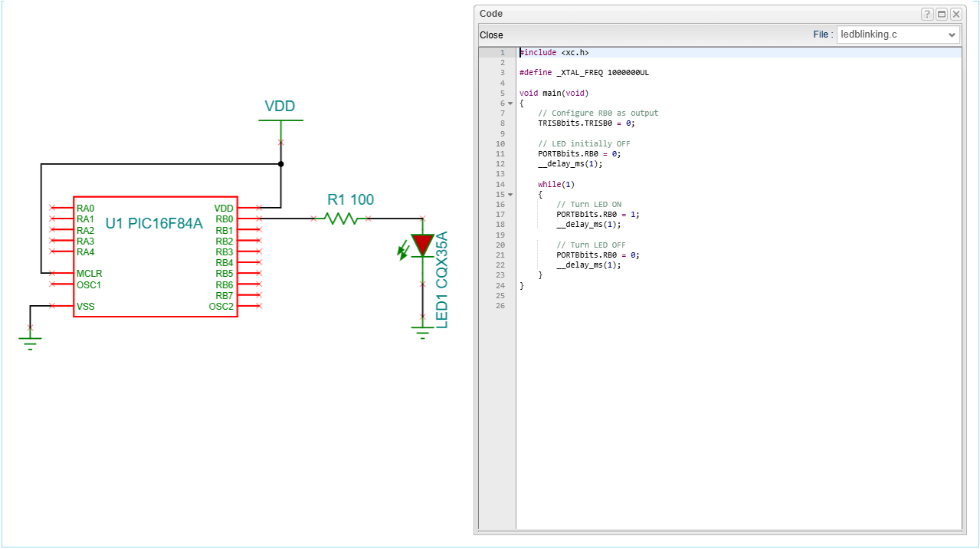980x549 pixels.
Task: Click the help icon in Code panel header
Action: tap(927, 14)
